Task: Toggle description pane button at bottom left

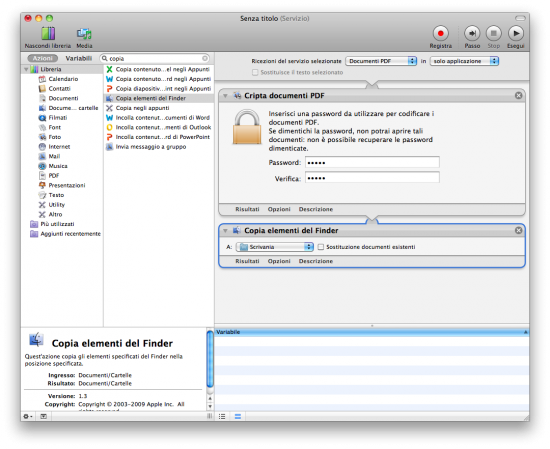Action: tap(43, 416)
